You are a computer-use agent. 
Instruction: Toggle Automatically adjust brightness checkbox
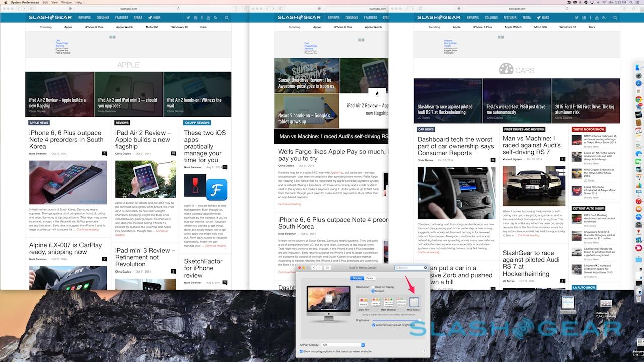click(373, 325)
